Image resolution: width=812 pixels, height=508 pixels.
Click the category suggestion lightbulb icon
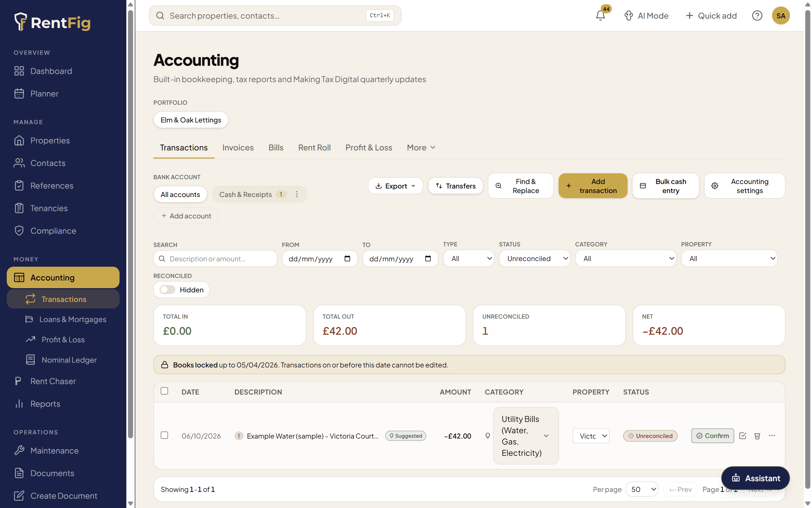tap(487, 436)
